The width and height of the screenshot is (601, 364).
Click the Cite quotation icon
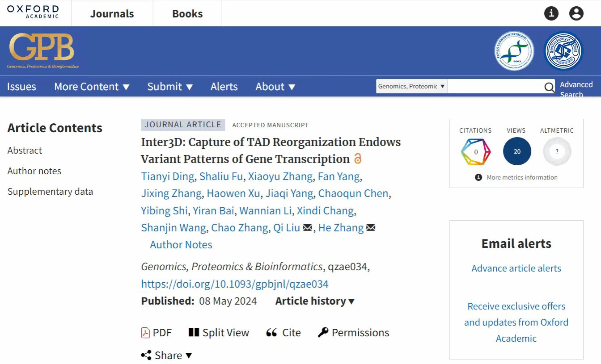271,333
